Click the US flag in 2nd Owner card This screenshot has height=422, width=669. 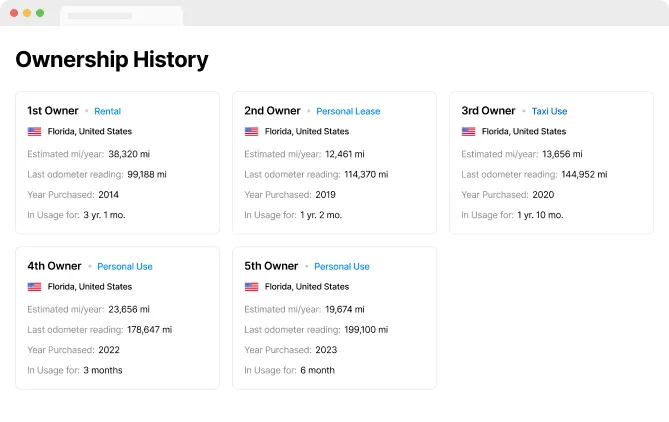[251, 132]
